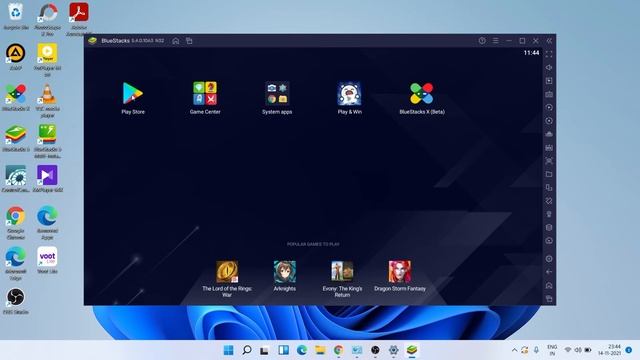The width and height of the screenshot is (640, 360).
Task: Click the home icon at the sidebar bottom
Action: pyautogui.click(x=549, y=285)
